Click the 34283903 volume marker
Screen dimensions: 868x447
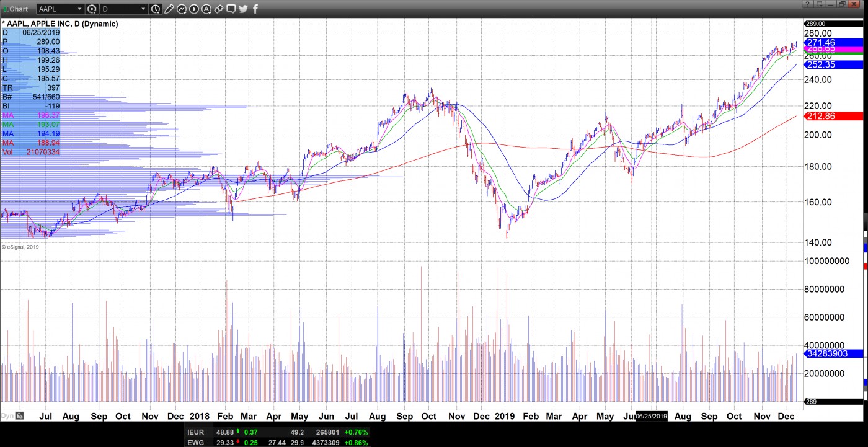click(x=833, y=353)
